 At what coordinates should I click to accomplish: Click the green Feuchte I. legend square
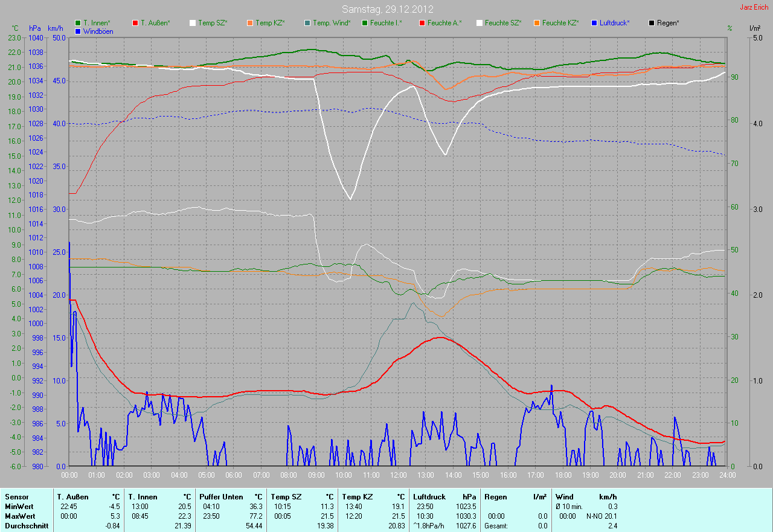pyautogui.click(x=365, y=23)
